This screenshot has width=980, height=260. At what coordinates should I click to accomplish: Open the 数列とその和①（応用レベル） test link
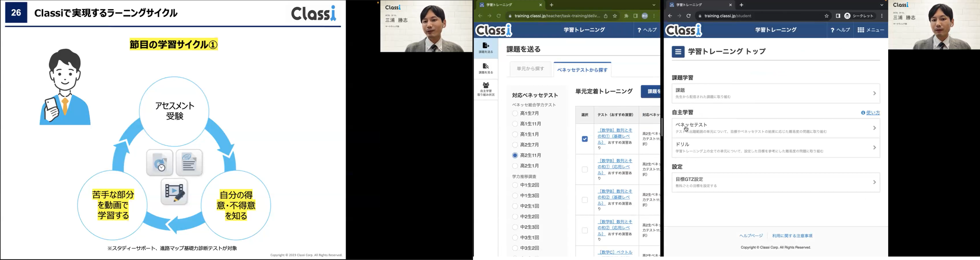[x=615, y=167]
